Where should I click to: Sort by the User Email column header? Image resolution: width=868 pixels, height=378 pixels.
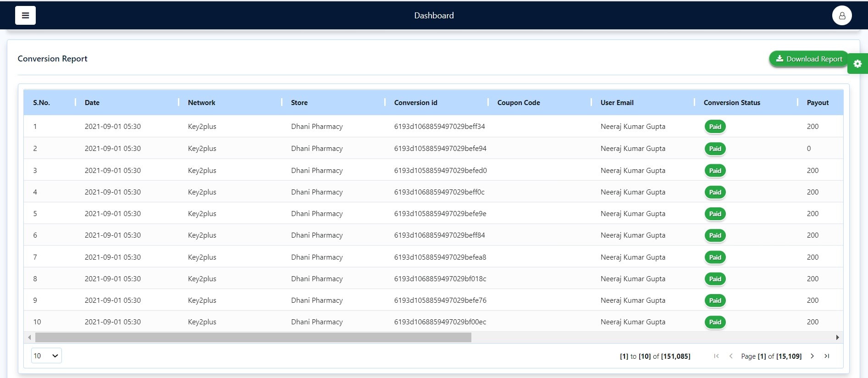coord(617,103)
